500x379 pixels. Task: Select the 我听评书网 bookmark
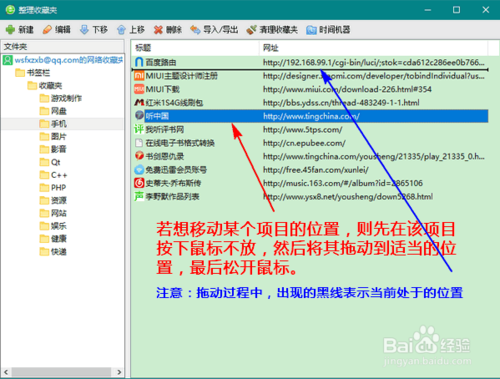tap(311, 129)
